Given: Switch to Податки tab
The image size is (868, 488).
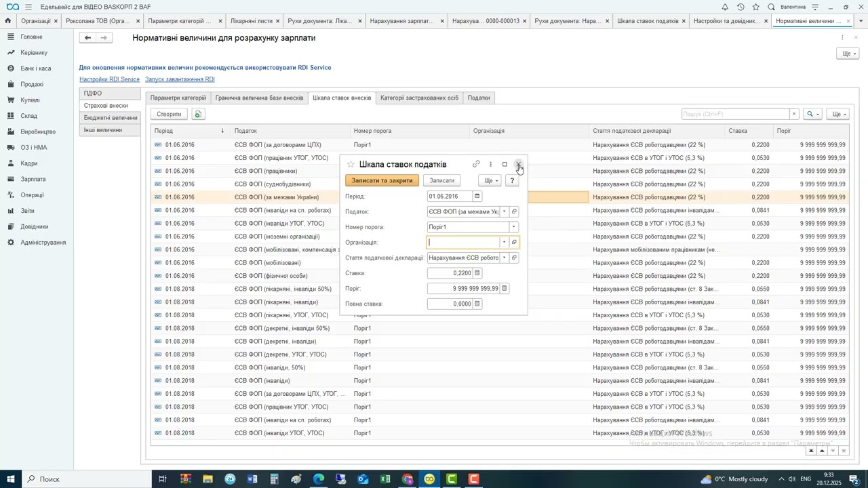Looking at the screenshot, I should [479, 98].
